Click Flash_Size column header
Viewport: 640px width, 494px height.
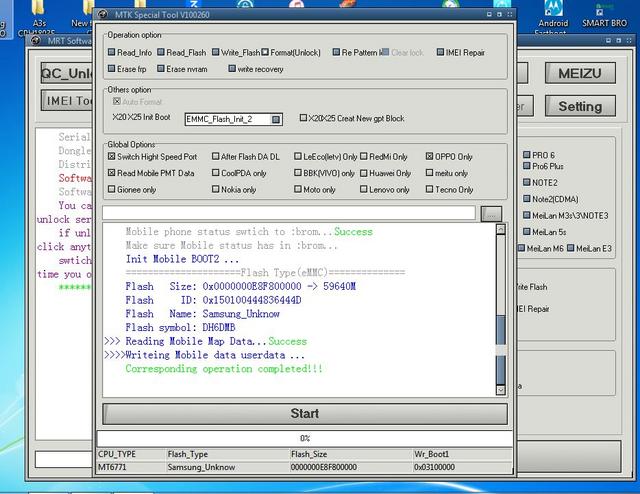tap(309, 454)
